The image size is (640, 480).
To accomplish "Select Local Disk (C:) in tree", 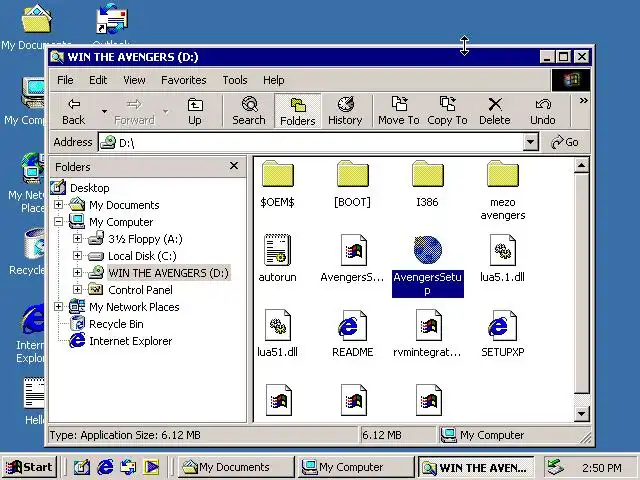I will 142,256.
